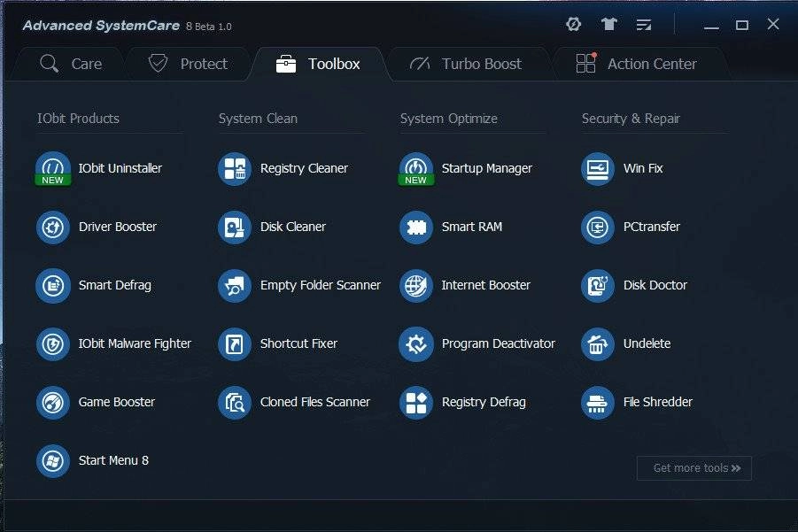Click the IObit Malware Fighter text label
This screenshot has width=798, height=532.
click(135, 343)
